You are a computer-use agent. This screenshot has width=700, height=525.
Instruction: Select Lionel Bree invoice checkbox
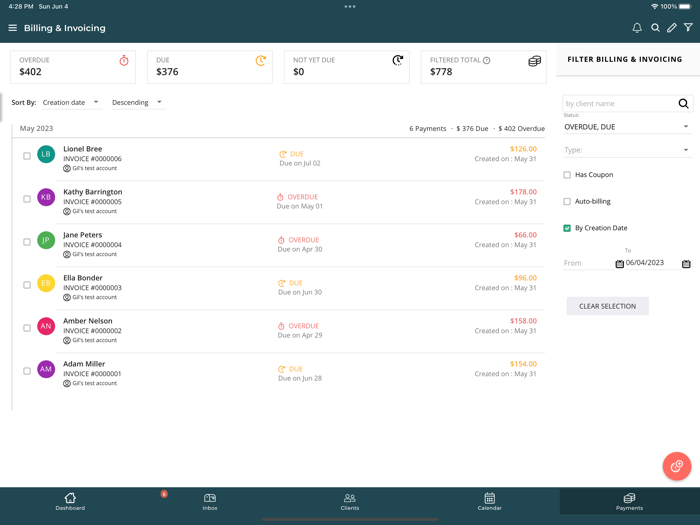27,156
